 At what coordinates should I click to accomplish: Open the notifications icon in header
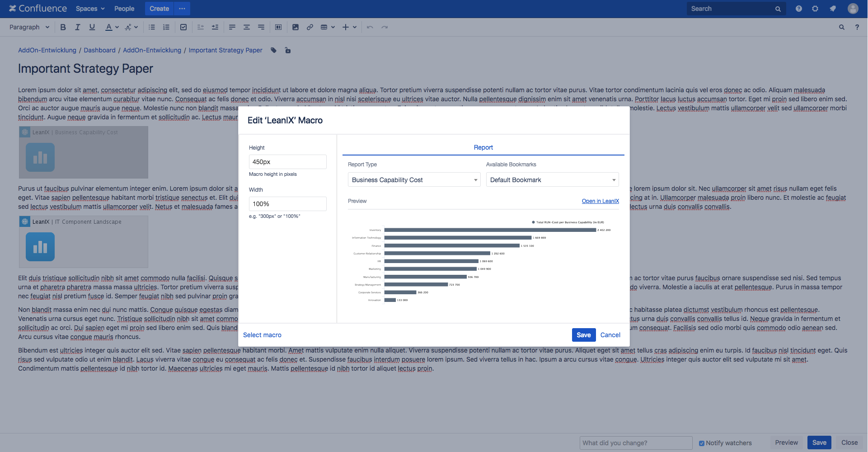pyautogui.click(x=832, y=9)
